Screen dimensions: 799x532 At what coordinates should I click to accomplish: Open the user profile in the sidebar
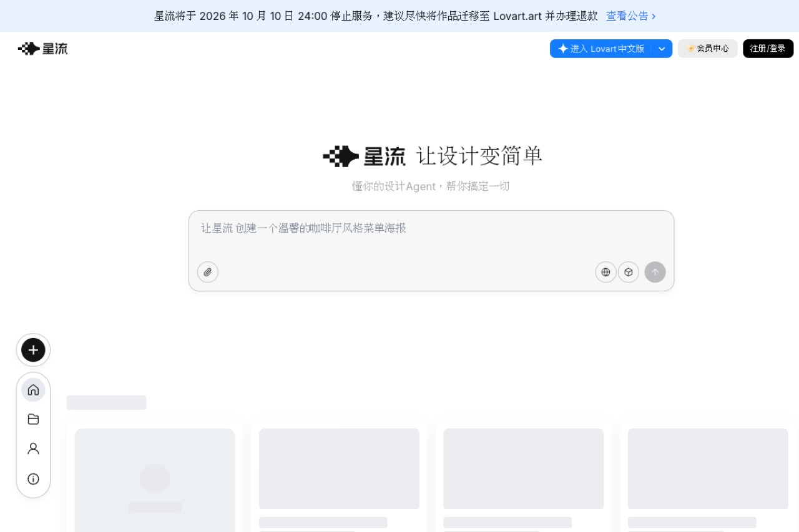point(33,449)
